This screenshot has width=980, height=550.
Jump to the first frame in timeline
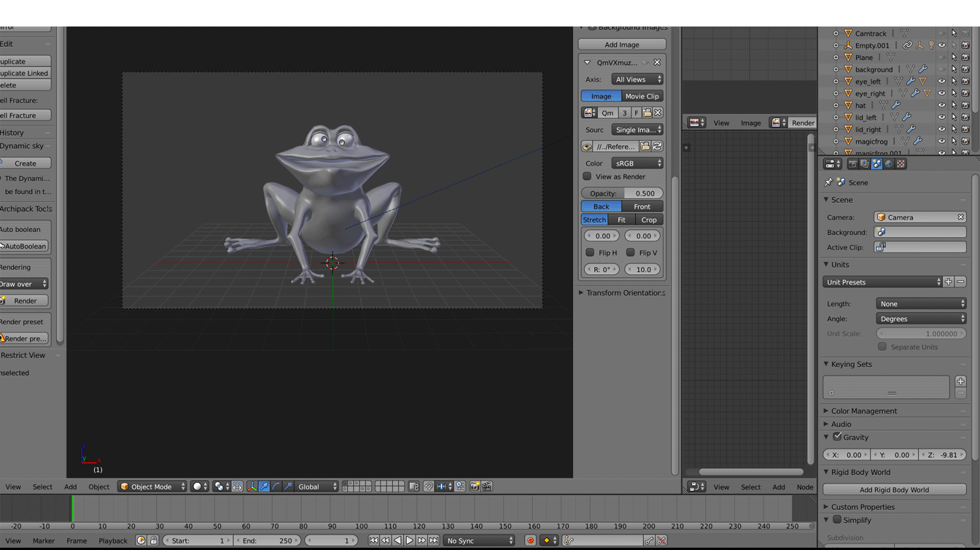373,541
